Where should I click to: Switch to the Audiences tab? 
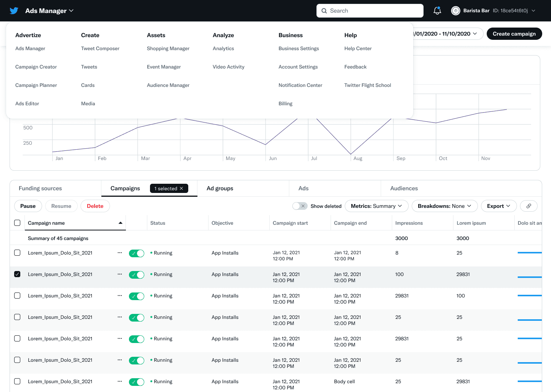pos(404,188)
